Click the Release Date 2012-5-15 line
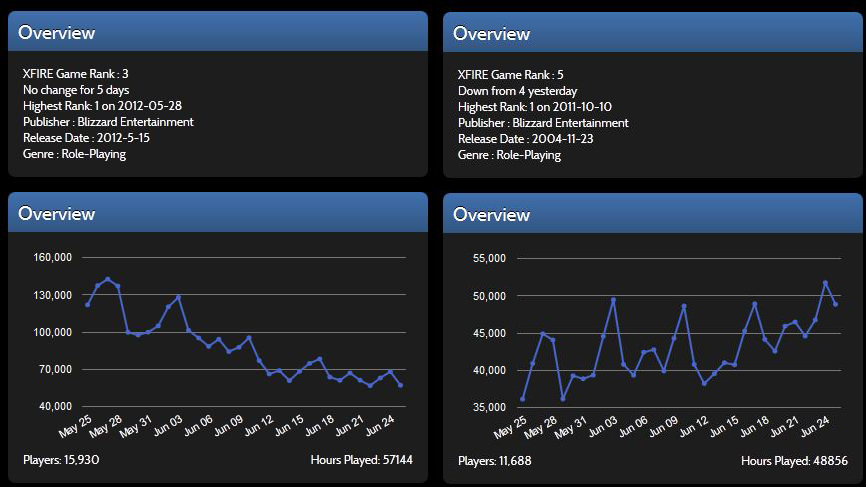The height and width of the screenshot is (487, 866). [x=85, y=138]
